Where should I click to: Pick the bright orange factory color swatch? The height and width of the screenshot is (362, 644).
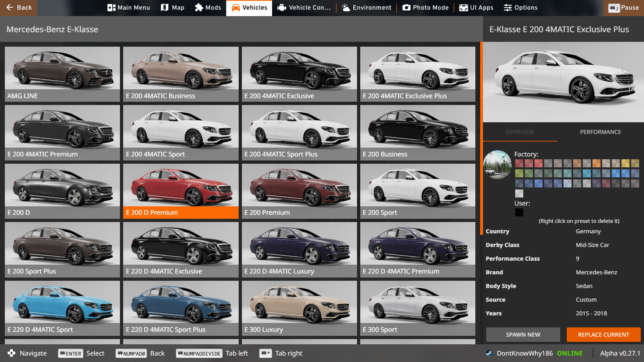click(x=597, y=163)
